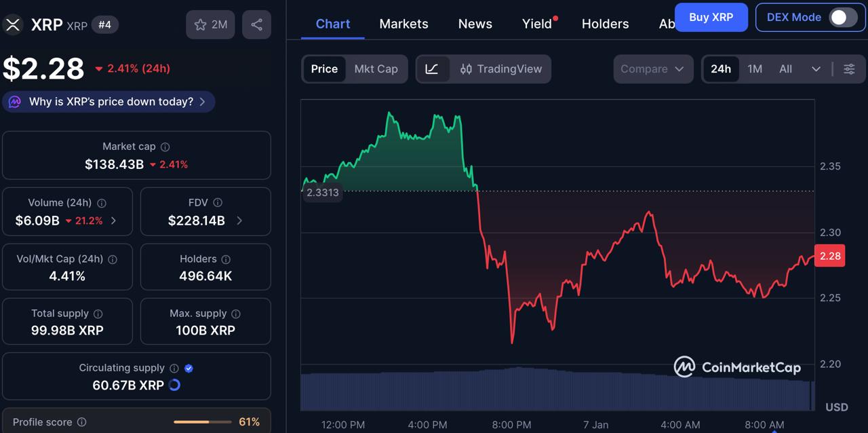Open the News tab

pyautogui.click(x=475, y=24)
